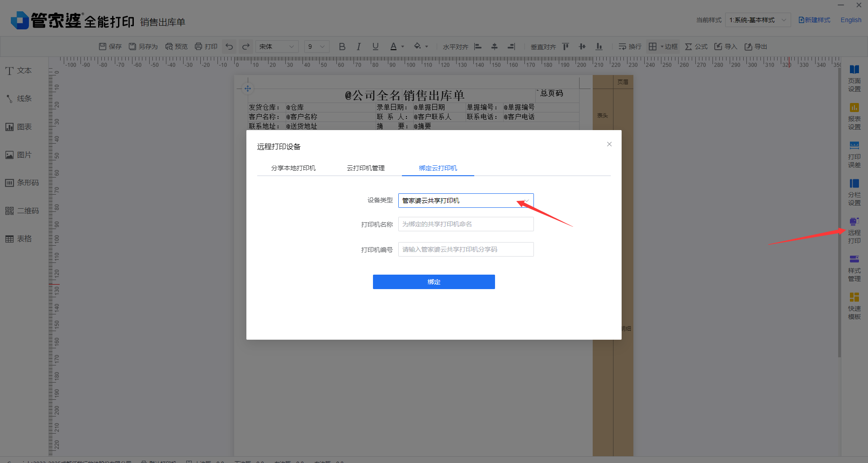This screenshot has width=868, height=463.
Task: Open Style Management (样式管理)
Action: click(854, 268)
